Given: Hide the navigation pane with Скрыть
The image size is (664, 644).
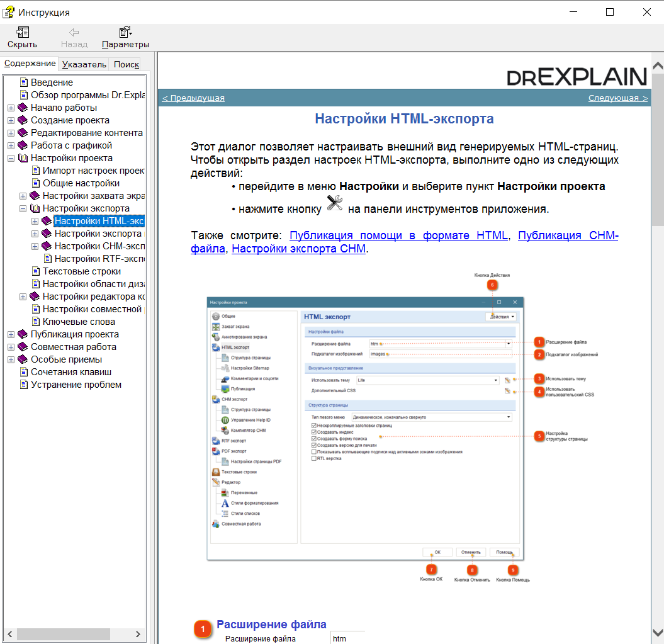Looking at the screenshot, I should click(23, 38).
